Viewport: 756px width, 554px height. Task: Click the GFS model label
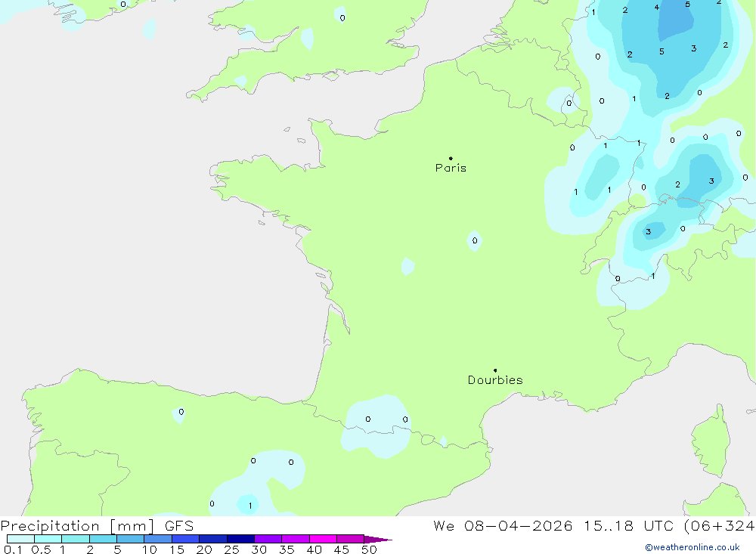click(179, 526)
